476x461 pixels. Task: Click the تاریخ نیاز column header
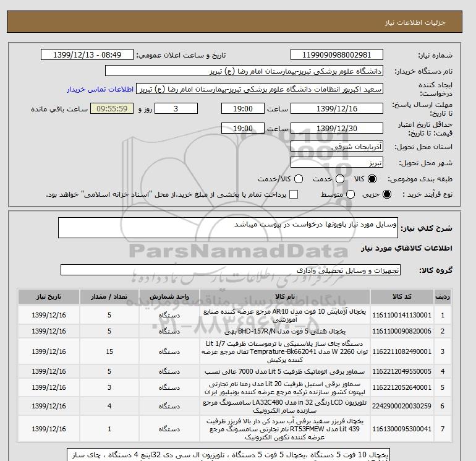click(x=49, y=296)
